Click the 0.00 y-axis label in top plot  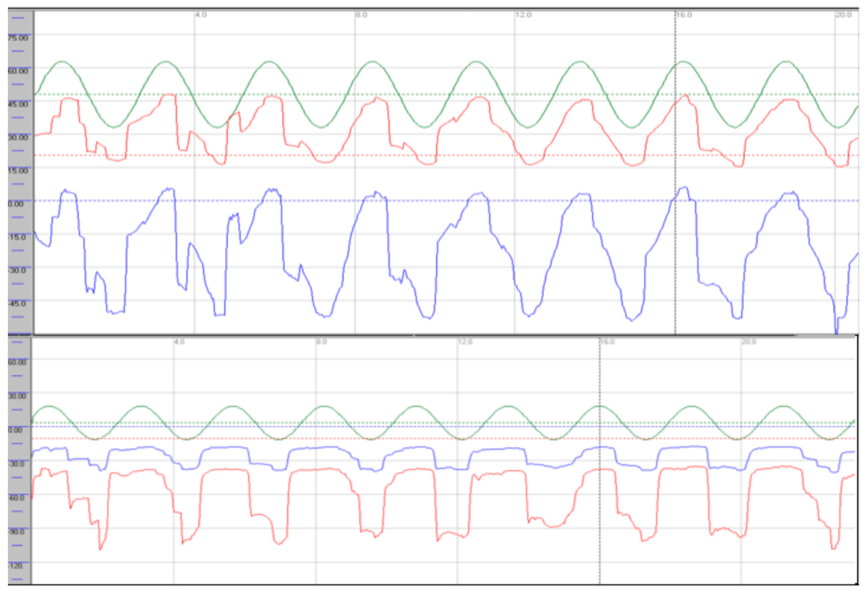pyautogui.click(x=16, y=204)
